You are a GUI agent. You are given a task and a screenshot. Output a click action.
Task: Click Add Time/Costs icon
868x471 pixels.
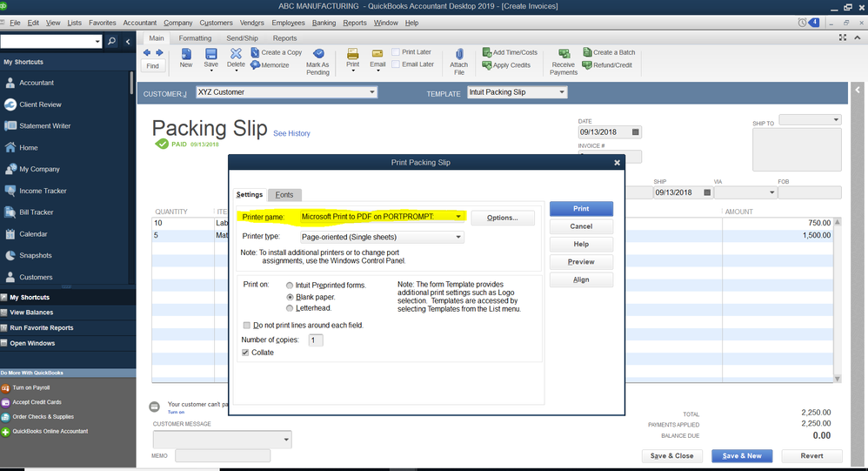pos(487,52)
